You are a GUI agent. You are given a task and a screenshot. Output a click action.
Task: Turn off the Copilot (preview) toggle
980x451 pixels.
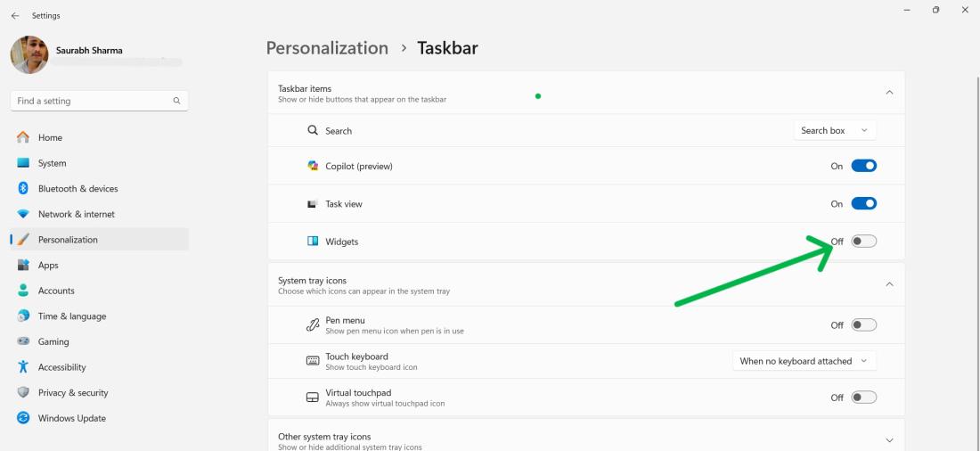pyautogui.click(x=863, y=166)
